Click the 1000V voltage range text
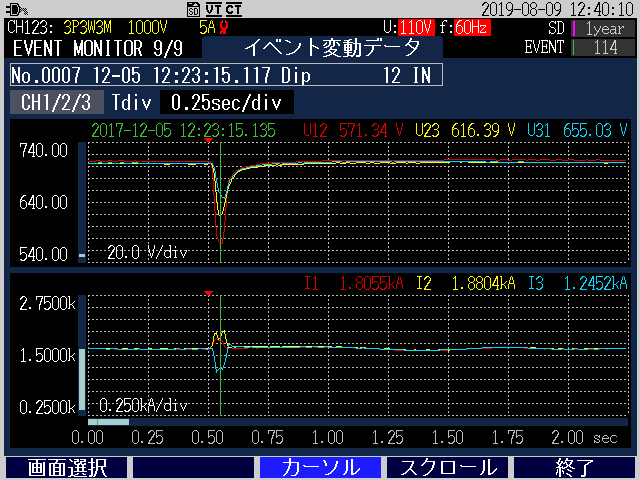This screenshot has width=640, height=480. tap(147, 28)
